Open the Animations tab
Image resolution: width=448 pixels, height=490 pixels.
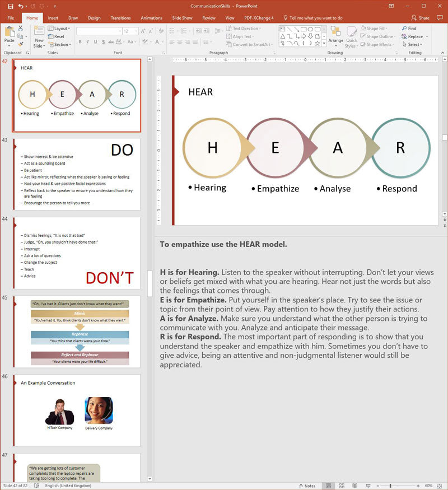pyautogui.click(x=151, y=18)
